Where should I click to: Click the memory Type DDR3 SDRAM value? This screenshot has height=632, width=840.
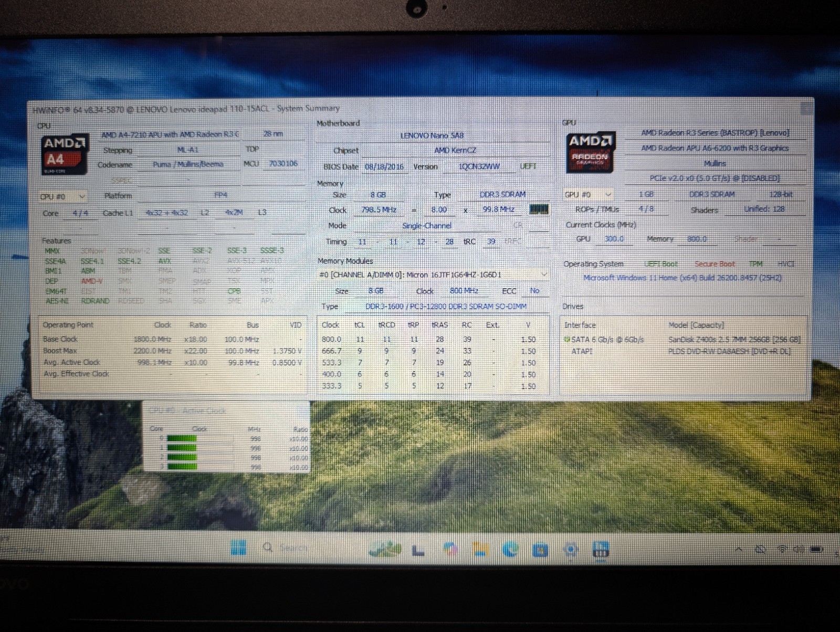pyautogui.click(x=502, y=194)
